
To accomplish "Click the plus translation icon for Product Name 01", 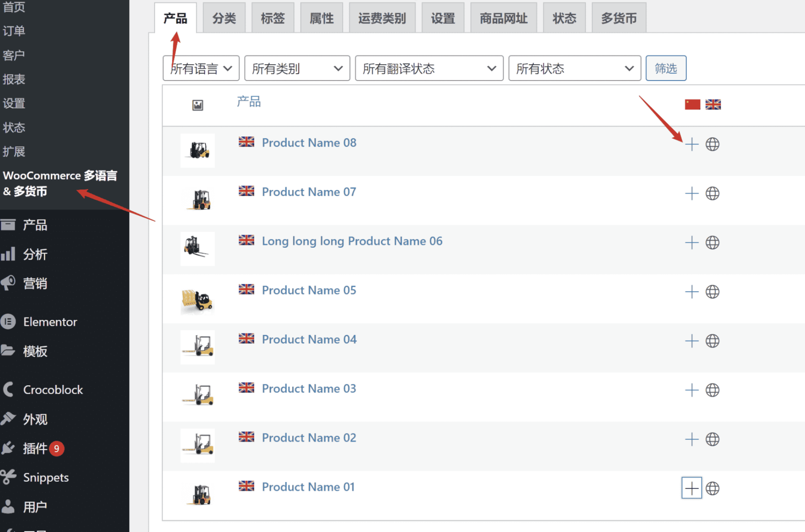I will click(x=692, y=488).
